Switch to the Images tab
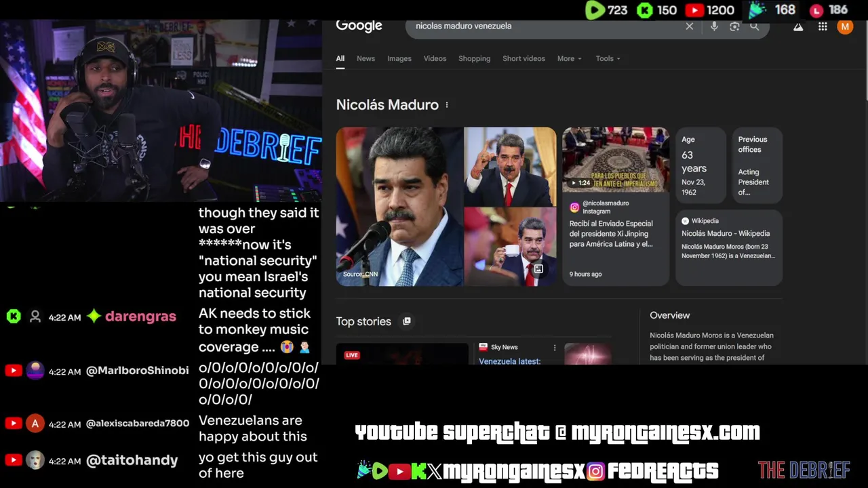 pos(399,59)
